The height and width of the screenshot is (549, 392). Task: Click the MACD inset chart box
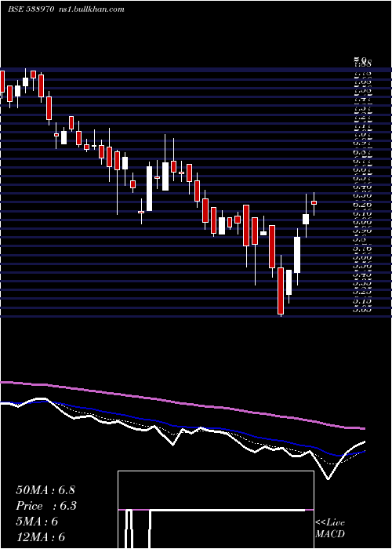pos(216,510)
